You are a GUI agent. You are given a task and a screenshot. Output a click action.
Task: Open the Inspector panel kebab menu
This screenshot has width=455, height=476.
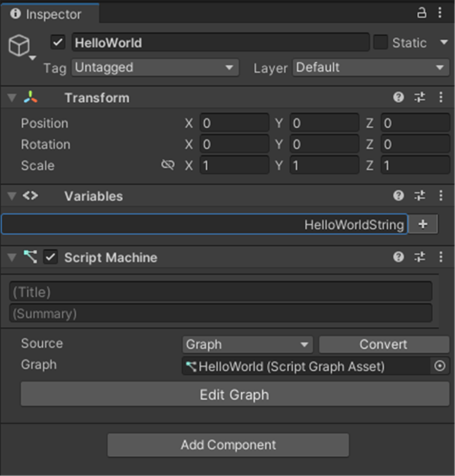[x=440, y=13]
